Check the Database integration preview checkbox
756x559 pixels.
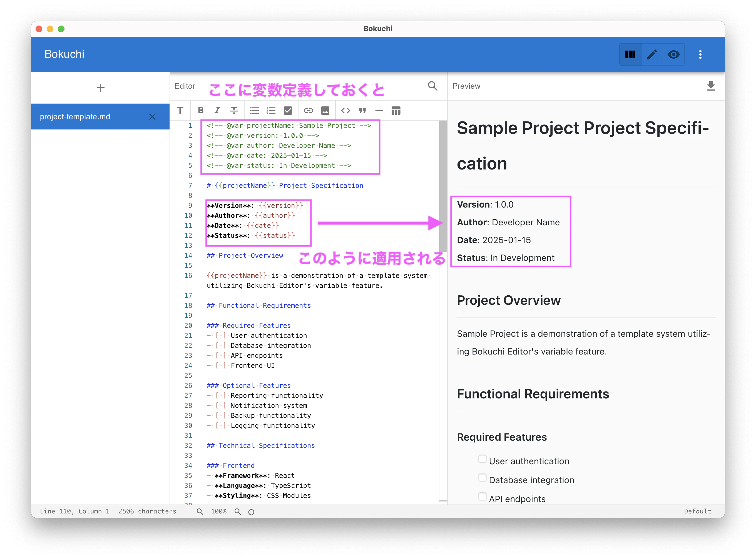click(x=483, y=478)
